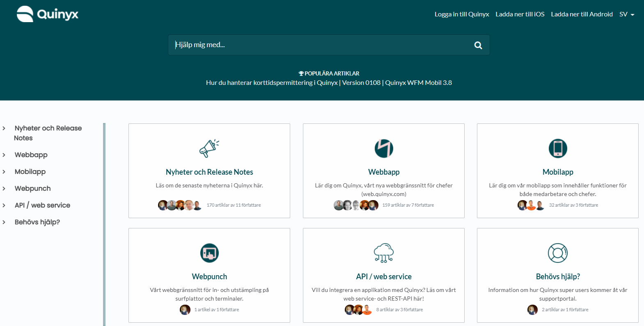Open the Behövs hjälp? card title

click(558, 277)
